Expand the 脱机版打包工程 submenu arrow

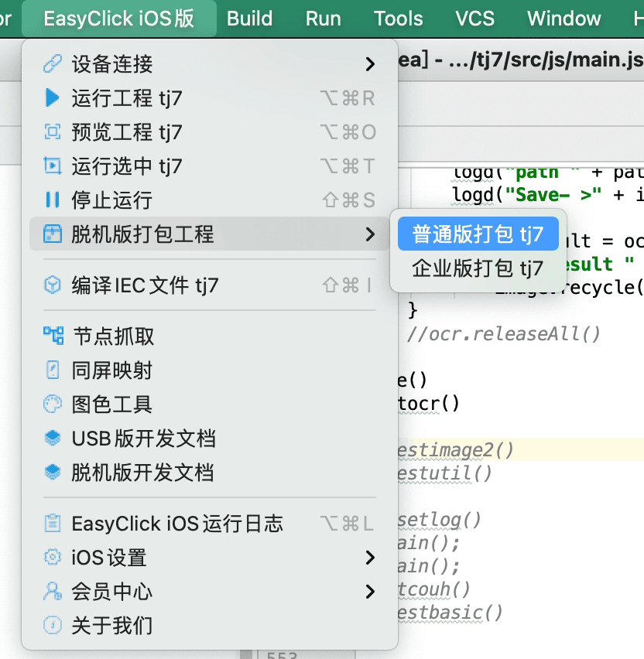click(370, 234)
